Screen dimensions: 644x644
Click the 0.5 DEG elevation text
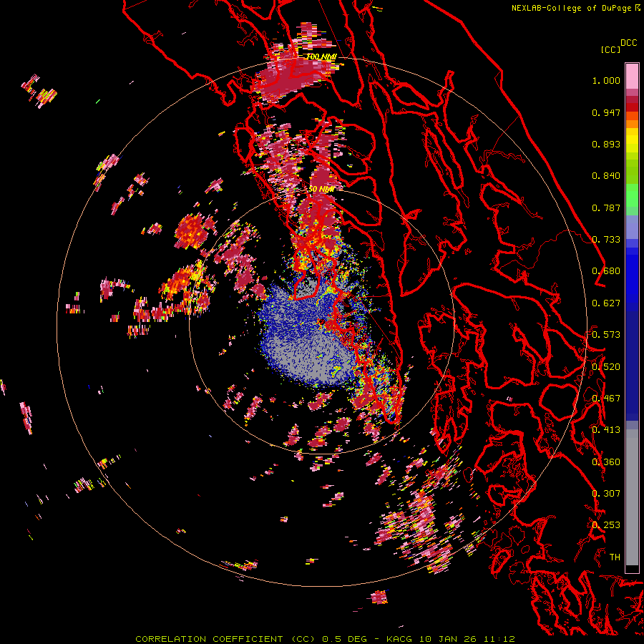click(x=346, y=639)
